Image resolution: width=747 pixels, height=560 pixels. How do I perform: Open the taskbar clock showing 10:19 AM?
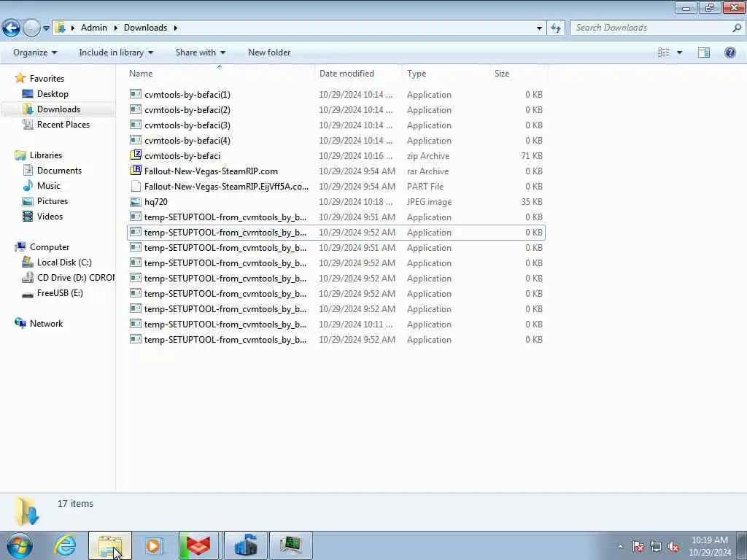tap(710, 546)
